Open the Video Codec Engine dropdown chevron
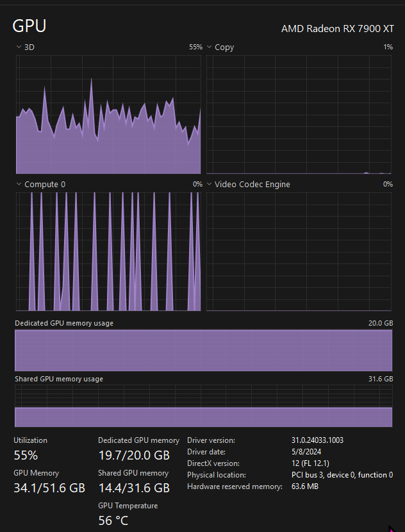 (x=210, y=184)
